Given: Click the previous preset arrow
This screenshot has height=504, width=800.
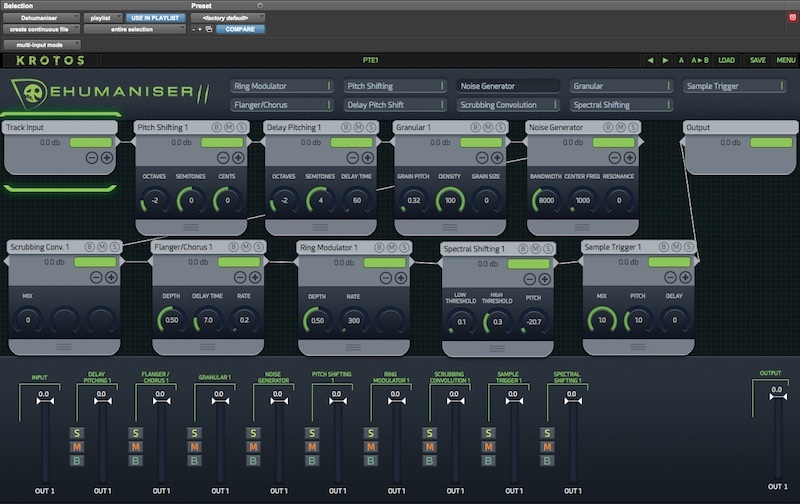Looking at the screenshot, I should click(x=650, y=60).
